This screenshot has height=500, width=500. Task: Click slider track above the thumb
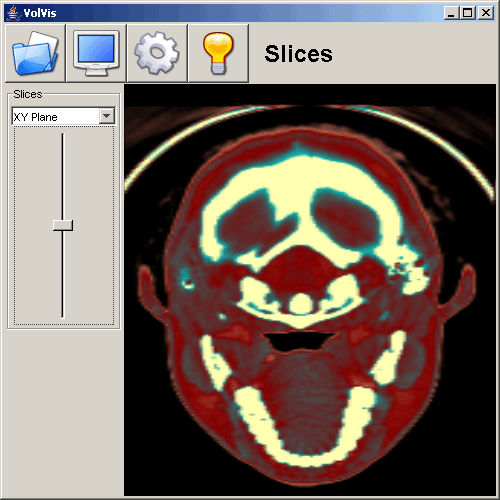[x=63, y=177]
